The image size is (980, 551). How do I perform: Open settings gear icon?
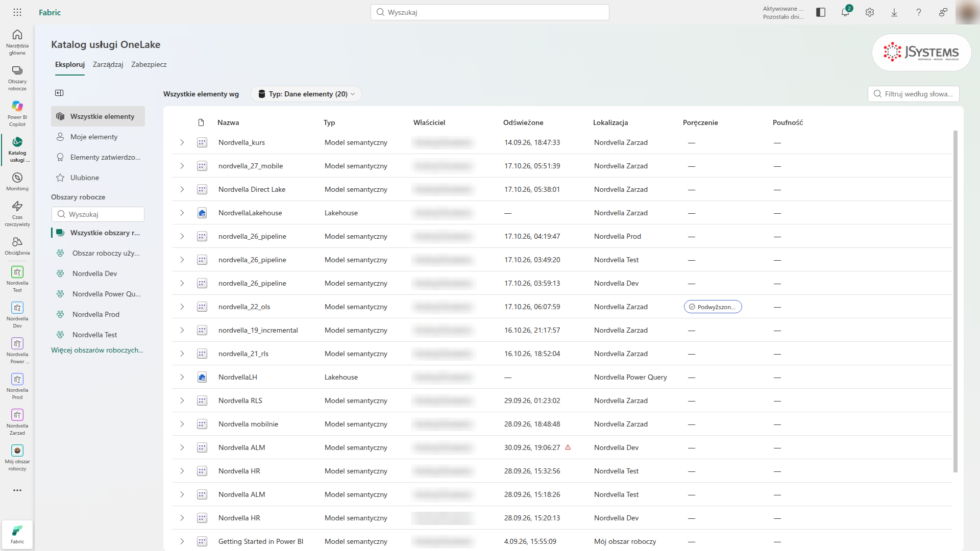(870, 12)
